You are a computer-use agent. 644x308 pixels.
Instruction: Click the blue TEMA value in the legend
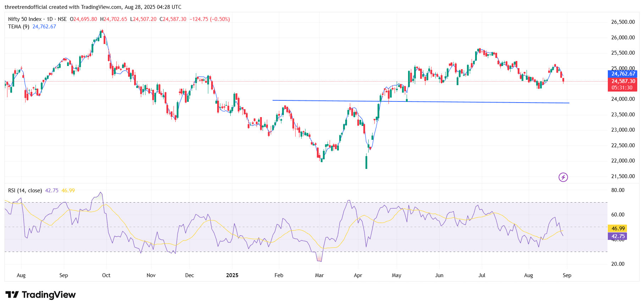tap(44, 27)
